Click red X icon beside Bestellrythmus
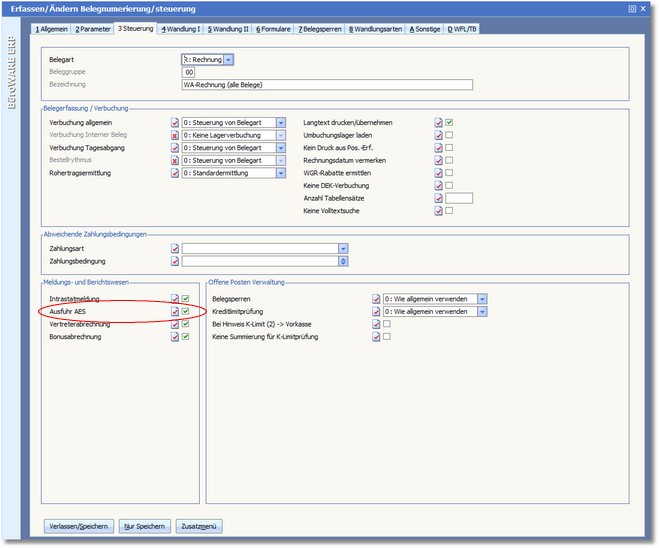The width and height of the screenshot is (659, 548). 175,160
